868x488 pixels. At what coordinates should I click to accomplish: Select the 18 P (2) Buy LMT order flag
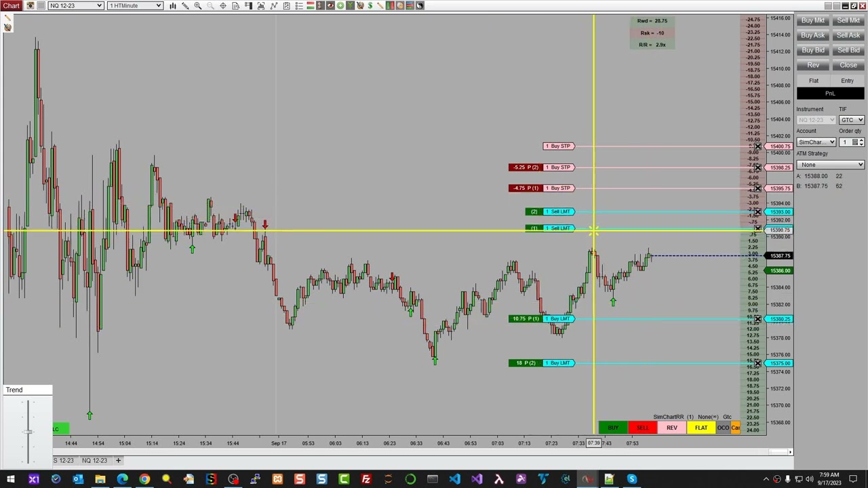(x=542, y=363)
